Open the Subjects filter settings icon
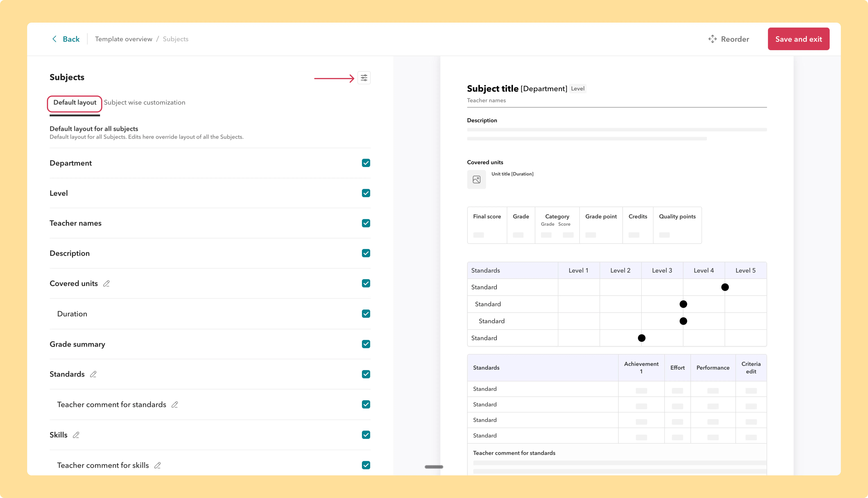This screenshot has width=868, height=498. coord(364,78)
